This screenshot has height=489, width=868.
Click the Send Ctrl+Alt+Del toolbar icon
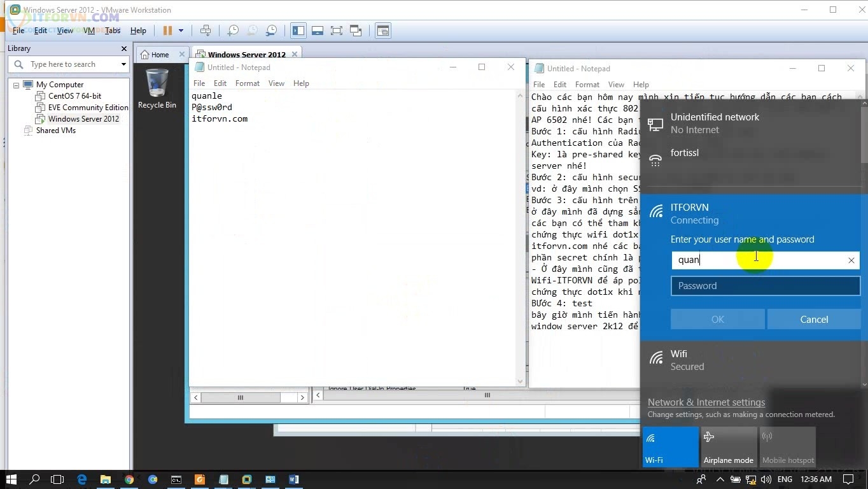206,31
